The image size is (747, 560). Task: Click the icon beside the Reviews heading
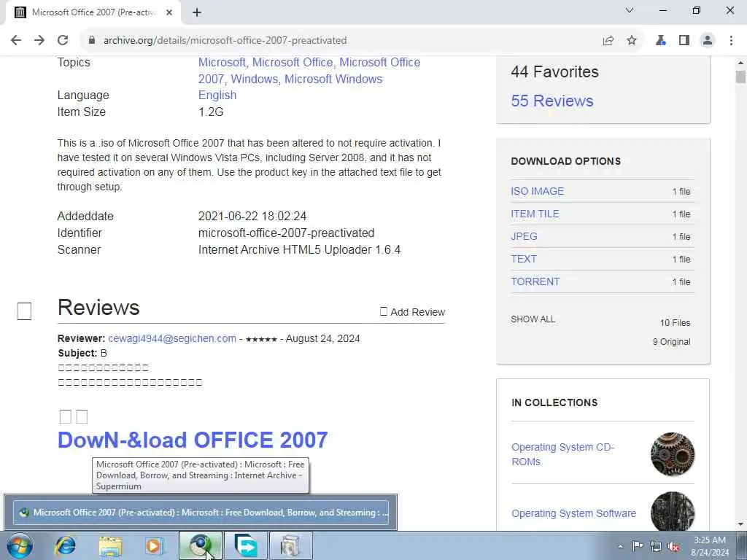(x=24, y=311)
